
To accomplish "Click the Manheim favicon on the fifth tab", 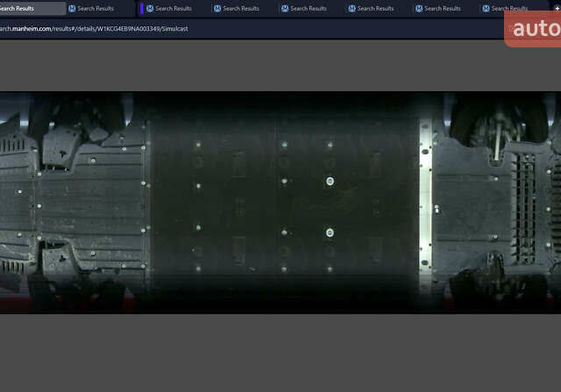I will coord(285,8).
